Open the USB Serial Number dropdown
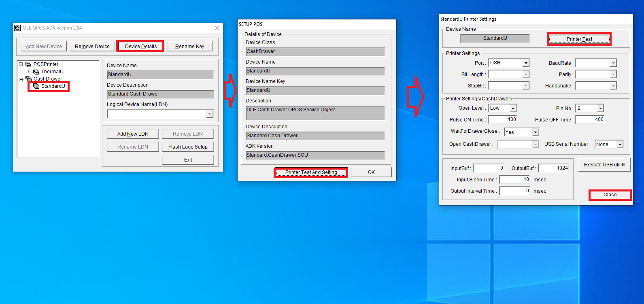 (620, 145)
